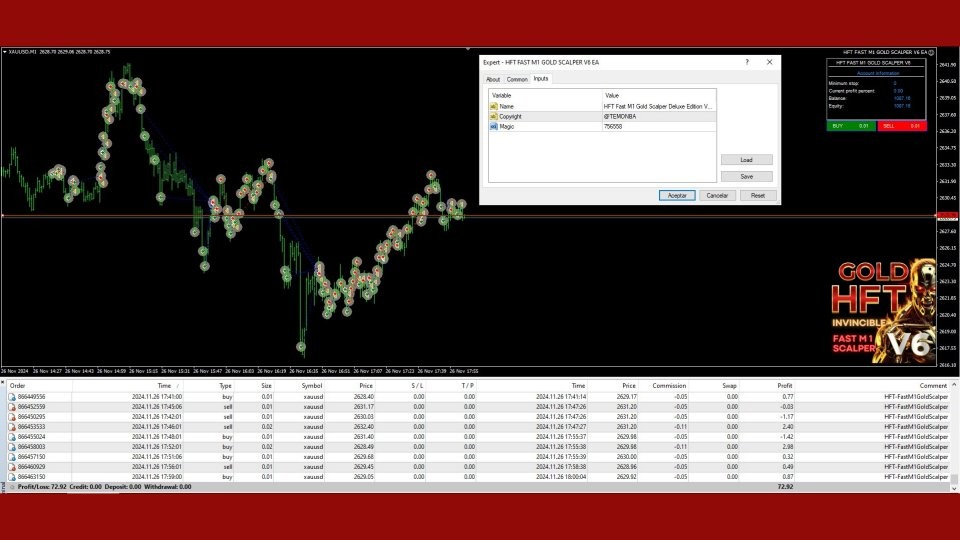Image resolution: width=960 pixels, height=540 pixels.
Task: Sort the trade history by Profit column
Action: click(x=784, y=385)
